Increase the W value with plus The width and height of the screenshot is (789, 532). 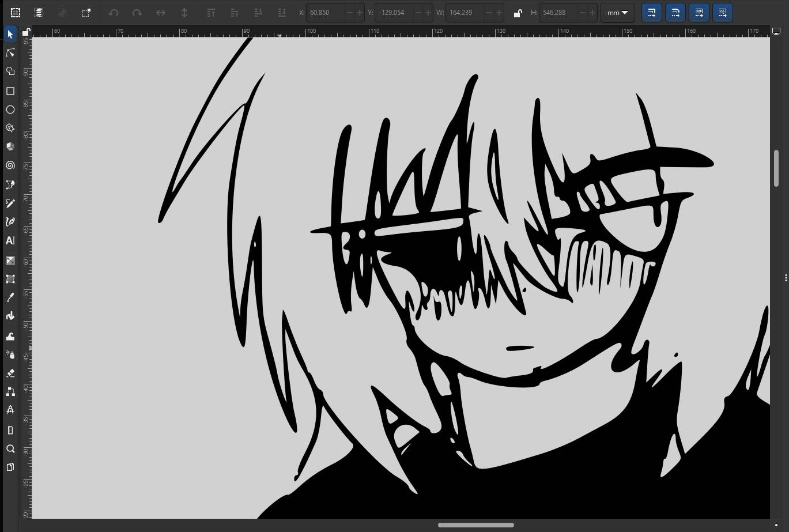coord(500,13)
